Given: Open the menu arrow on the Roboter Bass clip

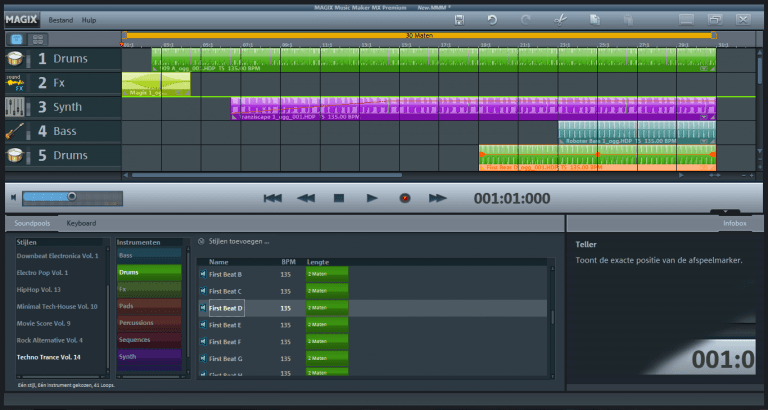Looking at the screenshot, I should [704, 142].
